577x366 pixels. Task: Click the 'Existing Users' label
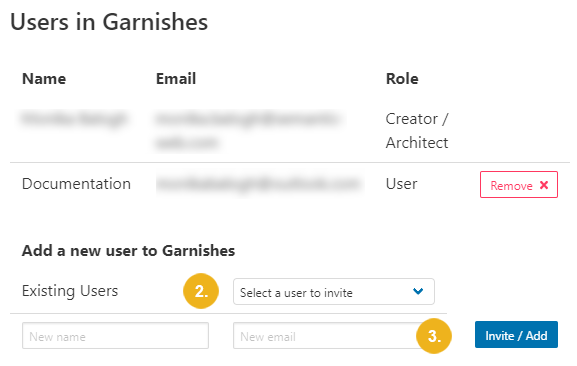click(70, 291)
